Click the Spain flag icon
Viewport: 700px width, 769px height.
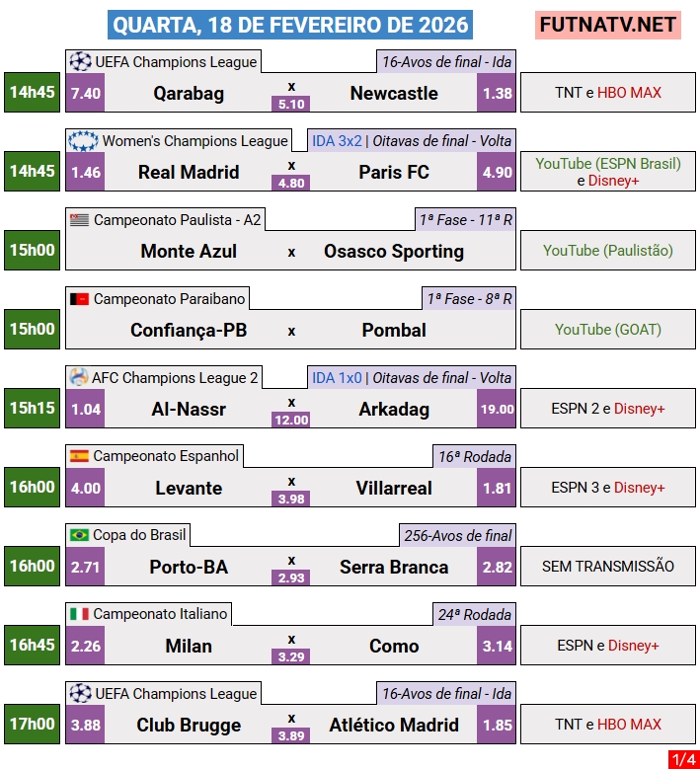tap(79, 456)
